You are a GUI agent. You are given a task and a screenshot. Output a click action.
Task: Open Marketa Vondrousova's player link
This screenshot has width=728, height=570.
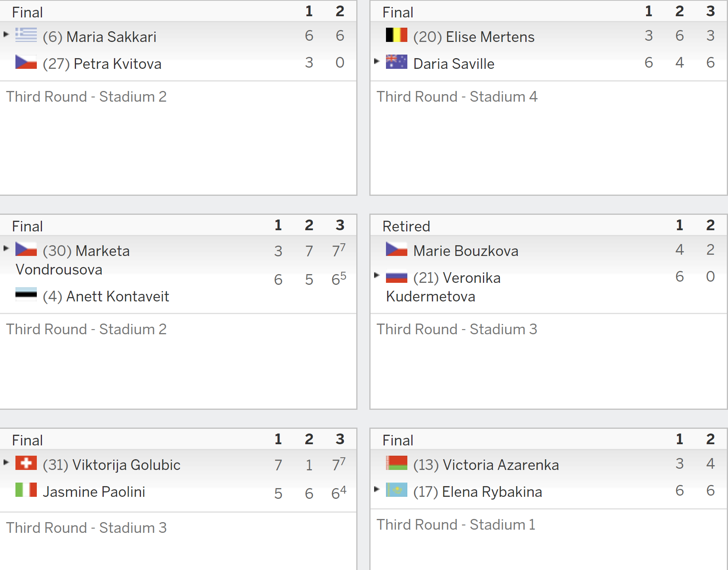(x=72, y=260)
